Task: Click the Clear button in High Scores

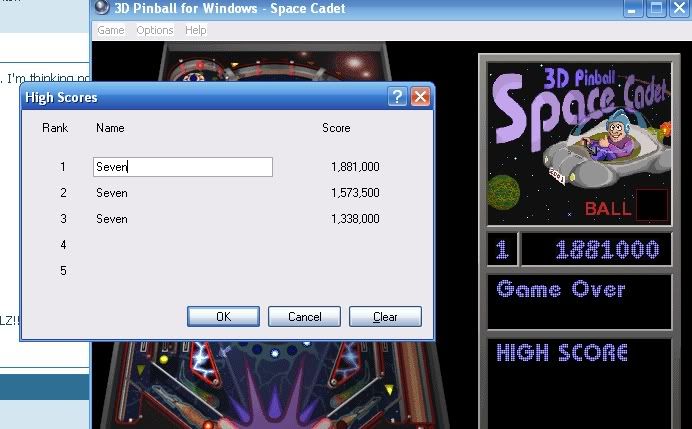Action: (x=385, y=316)
